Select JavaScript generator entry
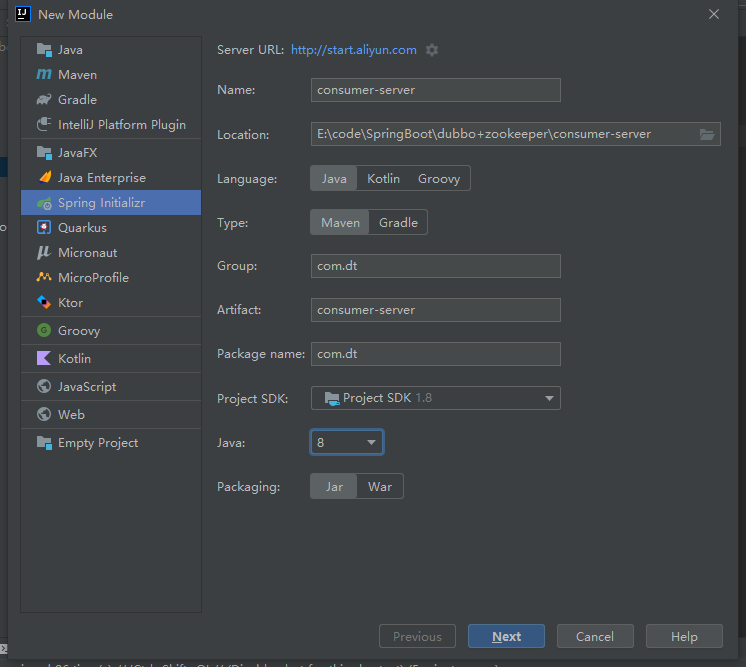 coord(111,386)
